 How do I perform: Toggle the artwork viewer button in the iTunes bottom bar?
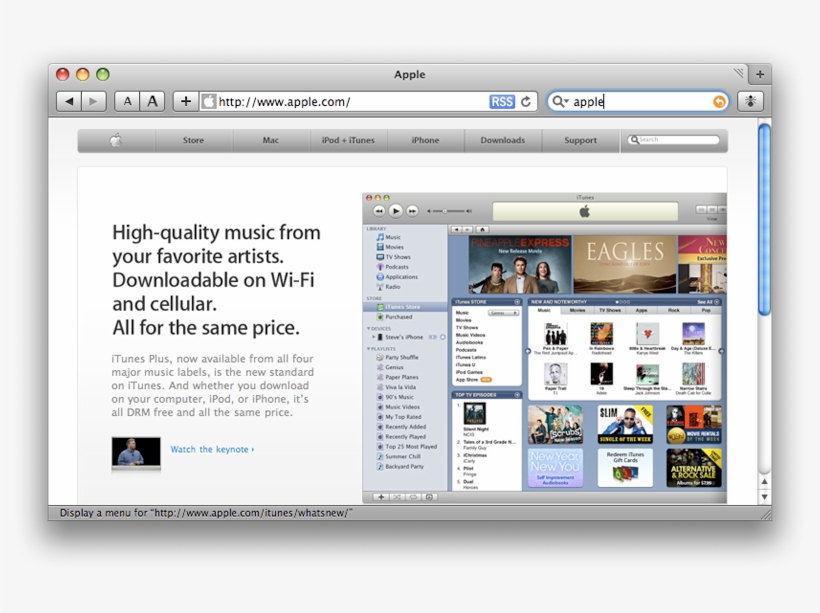[x=429, y=497]
